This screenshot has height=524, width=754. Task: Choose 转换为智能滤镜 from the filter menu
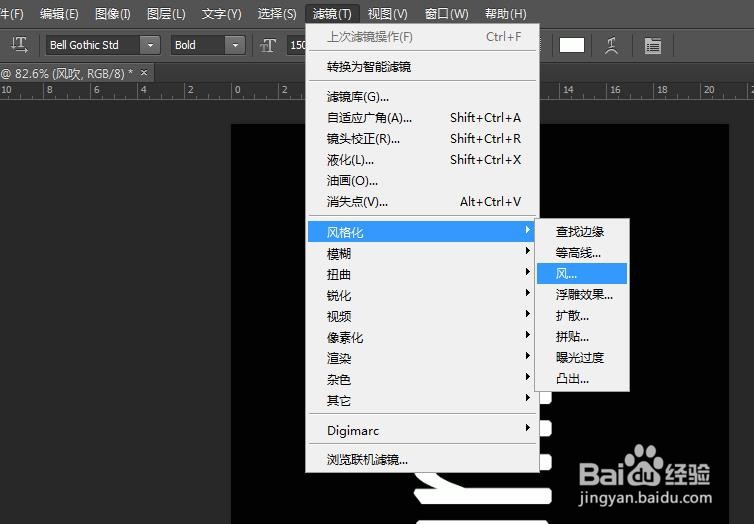(422, 67)
